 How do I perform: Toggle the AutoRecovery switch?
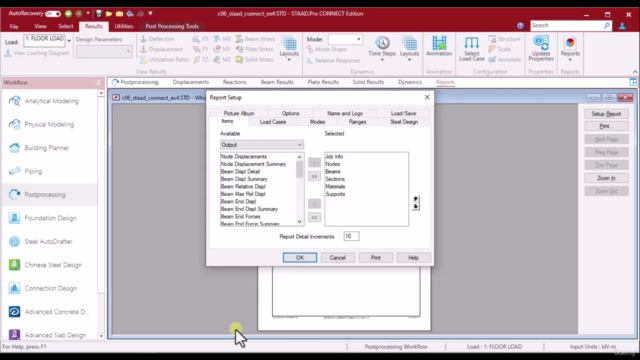(53, 13)
